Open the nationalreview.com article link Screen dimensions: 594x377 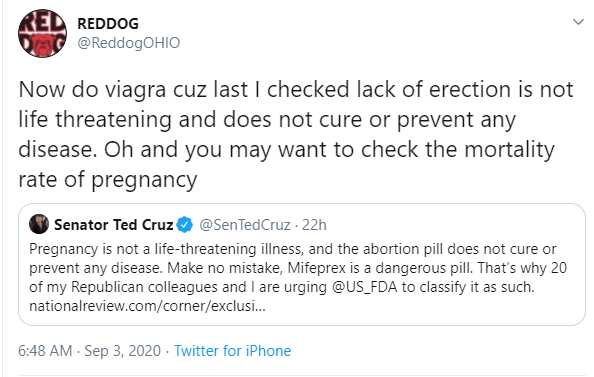(x=147, y=306)
